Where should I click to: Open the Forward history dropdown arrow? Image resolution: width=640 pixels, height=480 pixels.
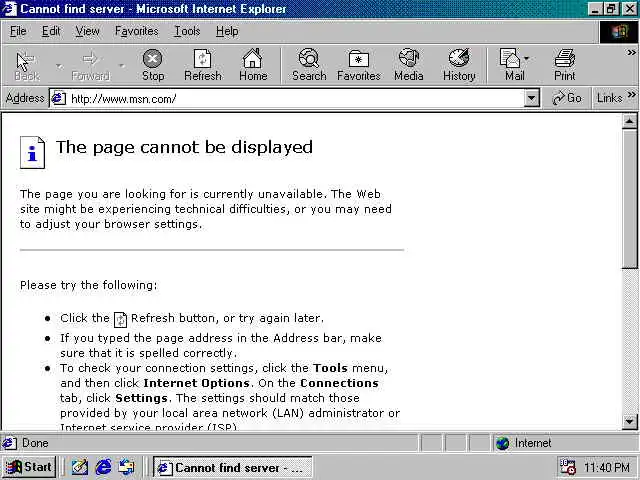(121, 66)
